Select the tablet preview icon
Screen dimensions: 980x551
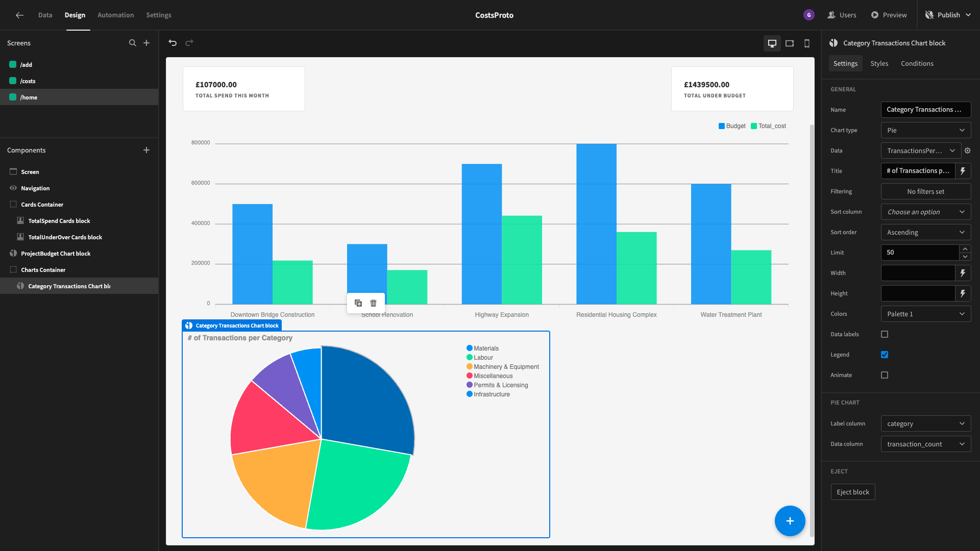point(790,43)
